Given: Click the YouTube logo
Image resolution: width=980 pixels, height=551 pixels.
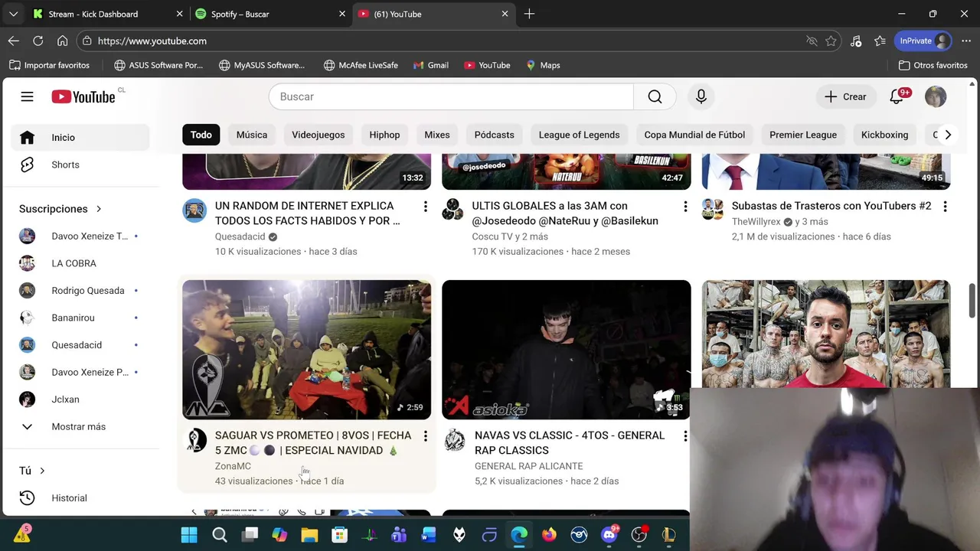Looking at the screenshot, I should click(x=83, y=96).
